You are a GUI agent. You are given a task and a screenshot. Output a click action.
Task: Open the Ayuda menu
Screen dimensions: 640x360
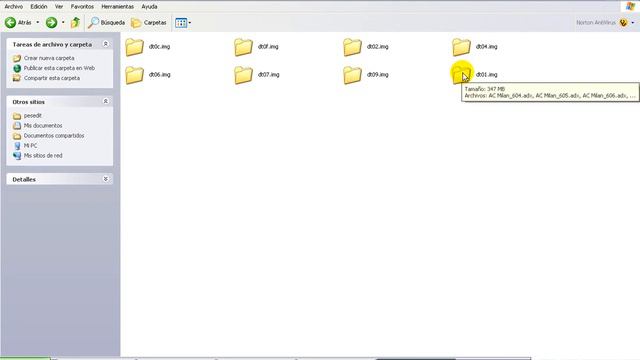coord(149,7)
